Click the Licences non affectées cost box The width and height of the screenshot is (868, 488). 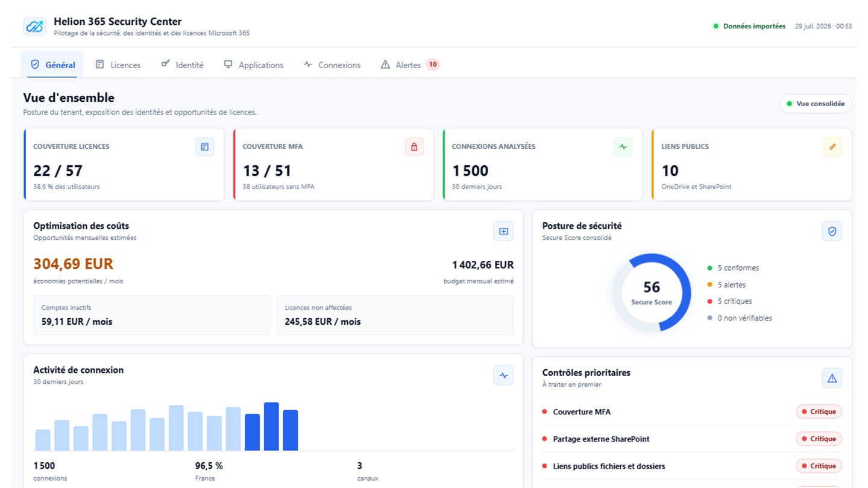[395, 315]
